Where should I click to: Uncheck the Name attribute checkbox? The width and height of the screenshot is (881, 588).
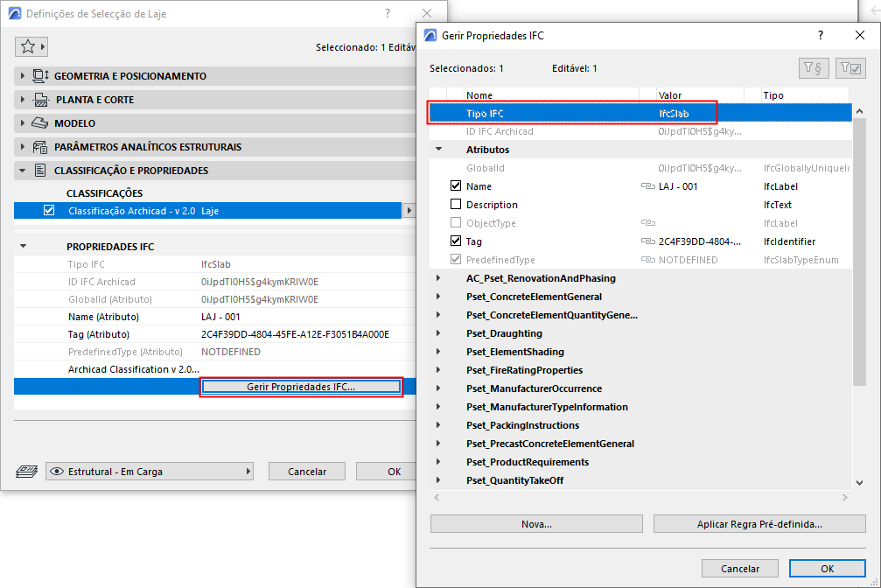click(456, 185)
